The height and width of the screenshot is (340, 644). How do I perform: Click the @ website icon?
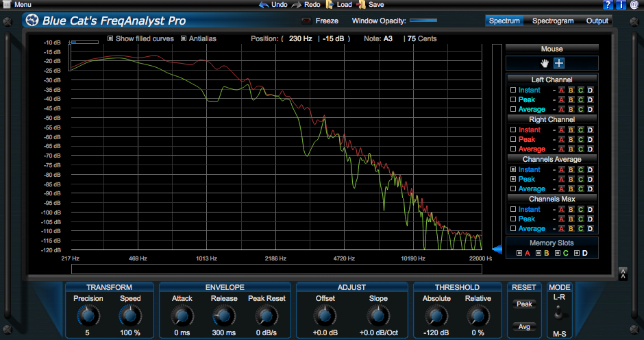pyautogui.click(x=634, y=5)
